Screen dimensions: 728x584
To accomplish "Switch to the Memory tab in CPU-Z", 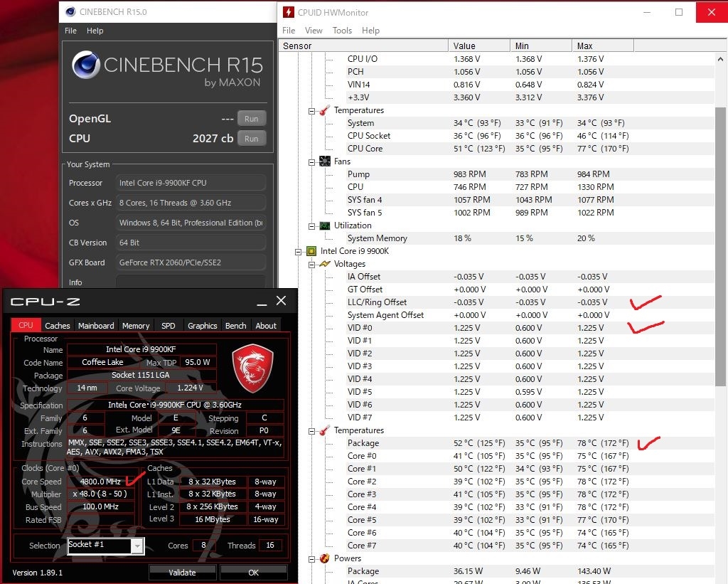I will tap(136, 326).
